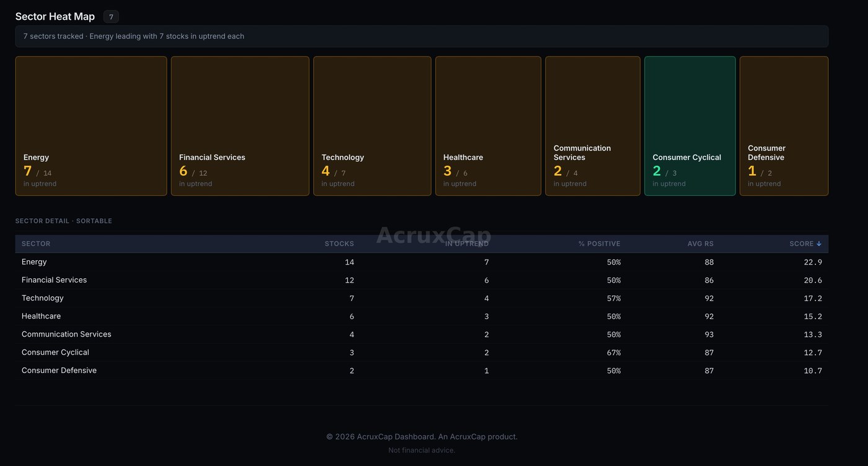Open the Financial Services heat map tile
Image resolution: width=868 pixels, height=466 pixels.
tap(240, 126)
